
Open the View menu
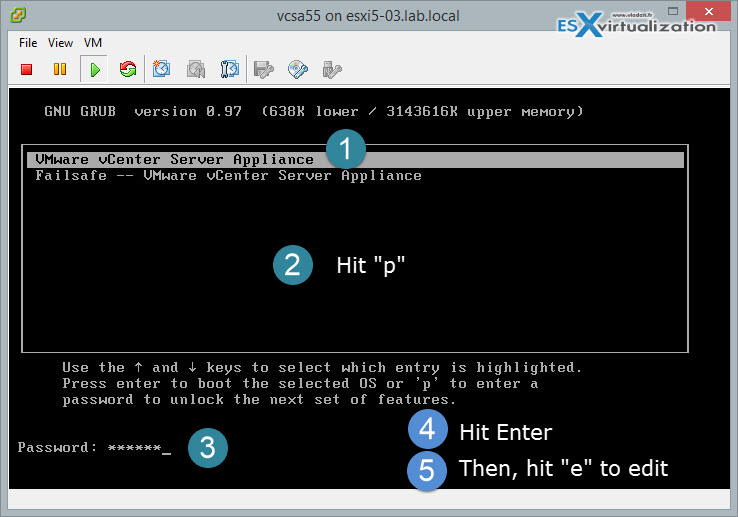tap(60, 43)
